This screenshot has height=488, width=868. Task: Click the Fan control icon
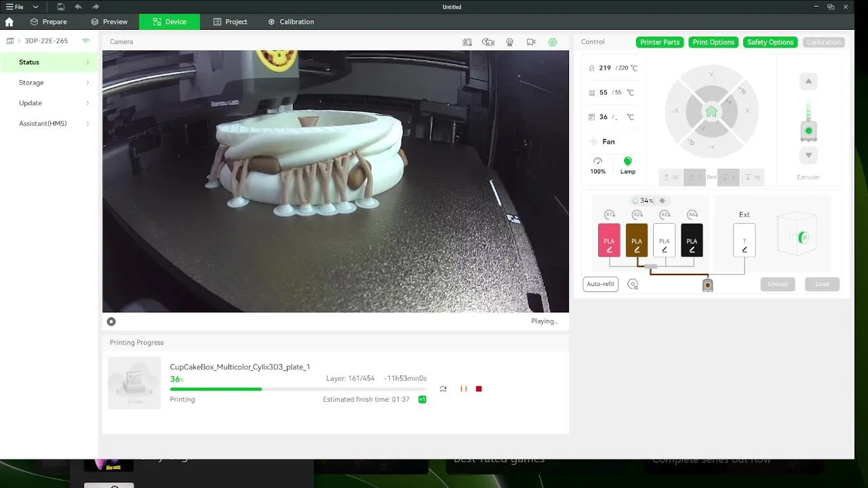[593, 142]
